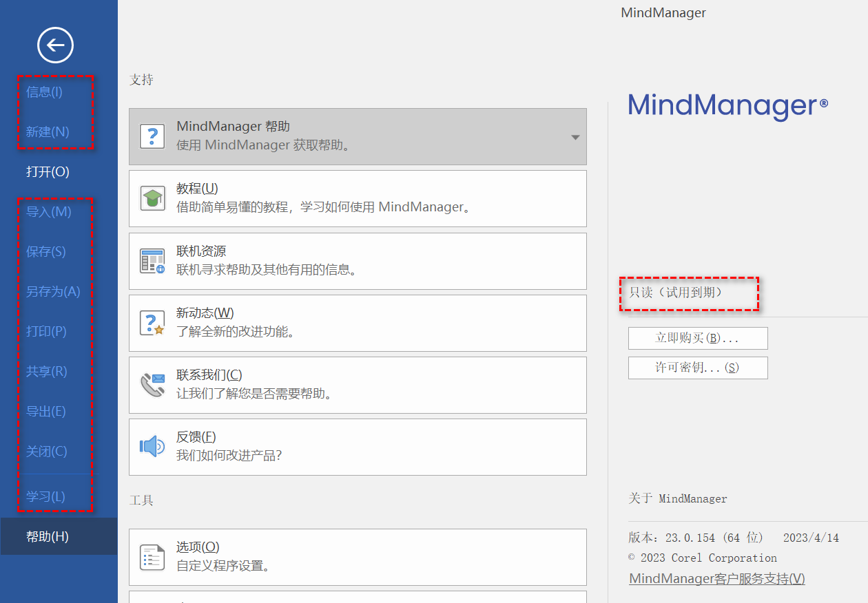868x603 pixels.
Task: Click the MindManager 帮助 entry title
Action: [x=233, y=127]
